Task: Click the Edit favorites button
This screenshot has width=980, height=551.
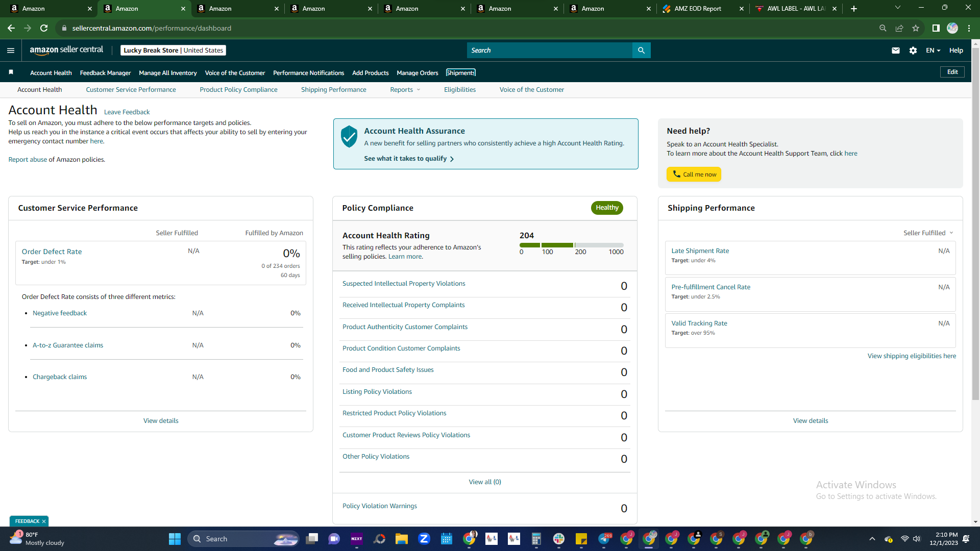Action: click(x=952, y=72)
